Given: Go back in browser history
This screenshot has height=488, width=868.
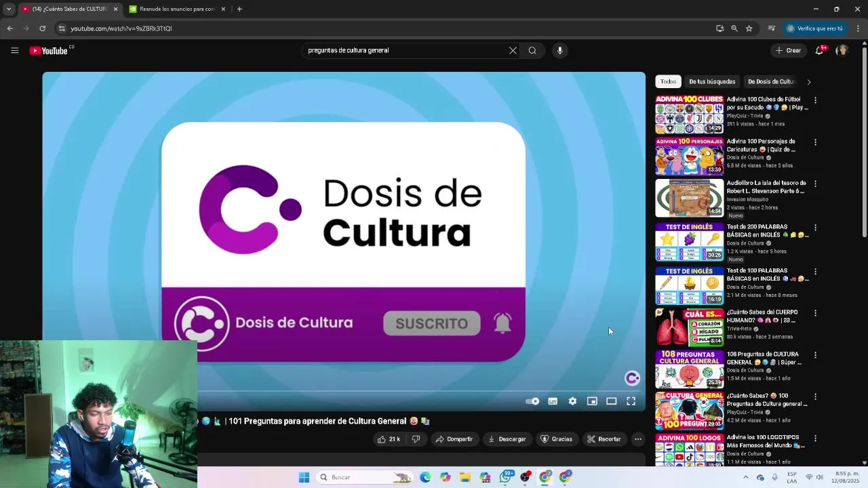Looking at the screenshot, I should [x=9, y=28].
